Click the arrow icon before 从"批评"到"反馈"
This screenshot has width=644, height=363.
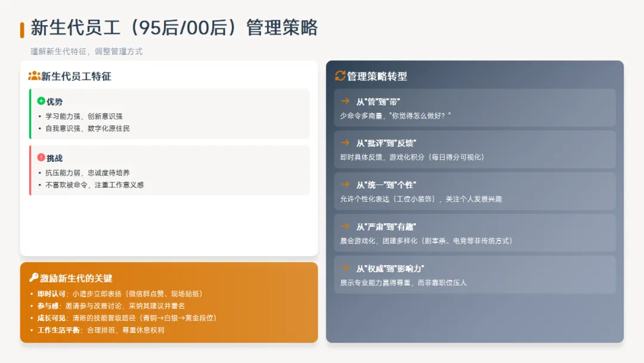345,143
